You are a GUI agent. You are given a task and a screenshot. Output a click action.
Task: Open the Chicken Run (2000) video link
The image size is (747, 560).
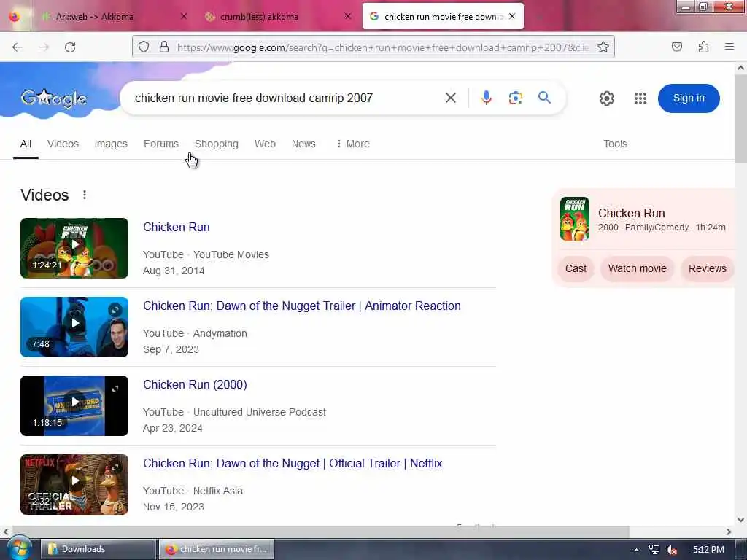click(195, 384)
